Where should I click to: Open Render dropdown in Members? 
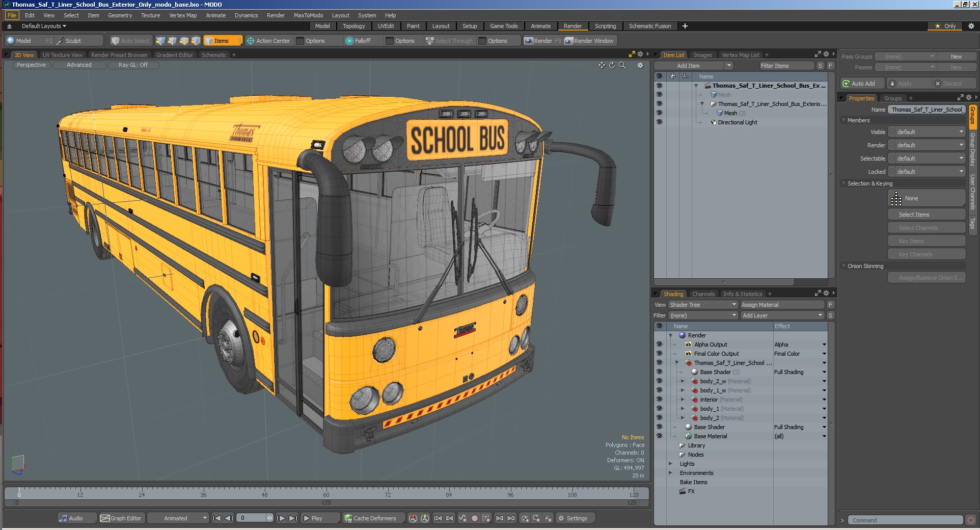(x=927, y=145)
